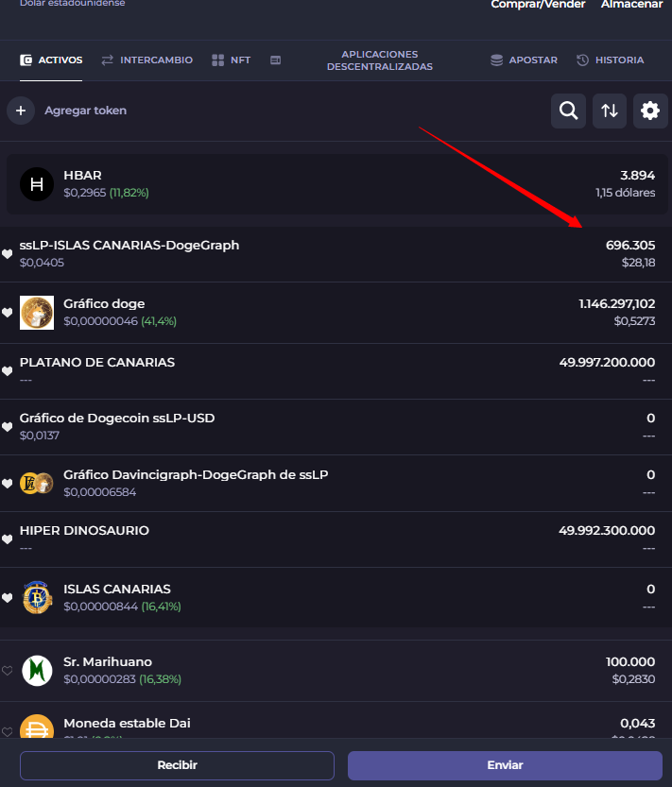This screenshot has height=787, width=672.
Task: Select ssLP-ISLAS CANARIAS-DogeGraph token name
Action: (x=129, y=246)
